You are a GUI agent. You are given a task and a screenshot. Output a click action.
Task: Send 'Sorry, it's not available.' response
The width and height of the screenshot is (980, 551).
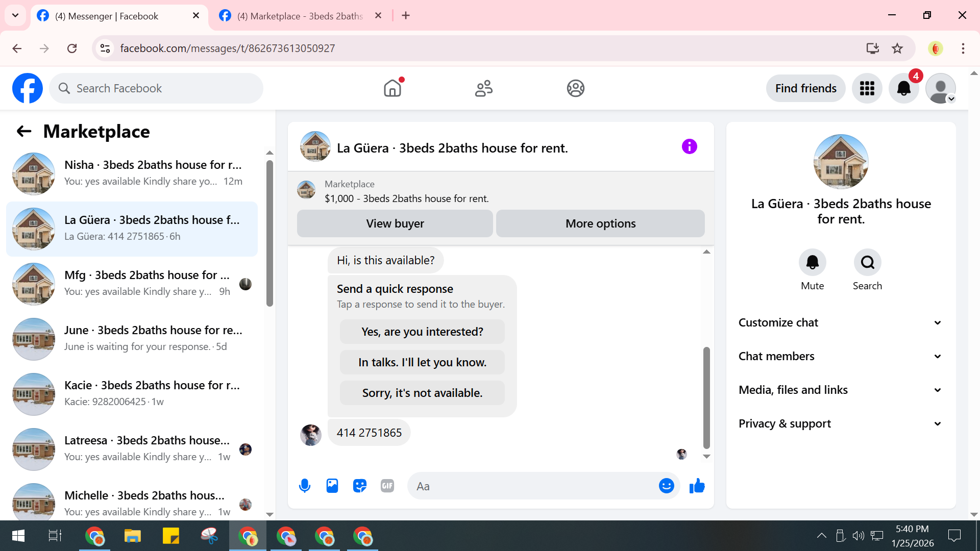[x=422, y=393]
